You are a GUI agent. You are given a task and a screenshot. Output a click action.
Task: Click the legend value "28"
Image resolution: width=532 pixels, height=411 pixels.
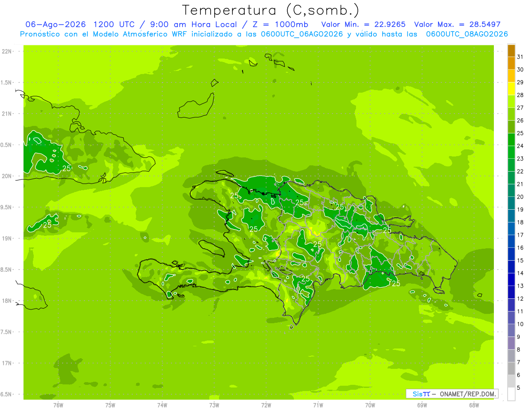pyautogui.click(x=520, y=95)
